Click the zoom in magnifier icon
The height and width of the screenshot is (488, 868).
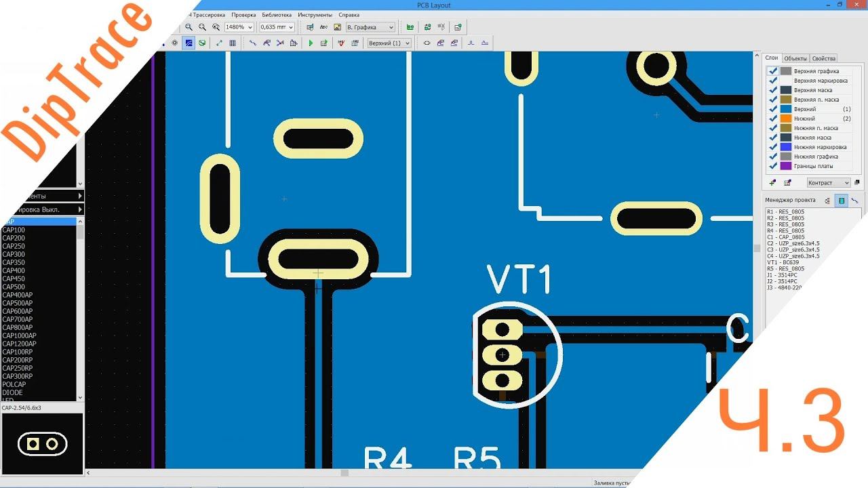pos(189,27)
